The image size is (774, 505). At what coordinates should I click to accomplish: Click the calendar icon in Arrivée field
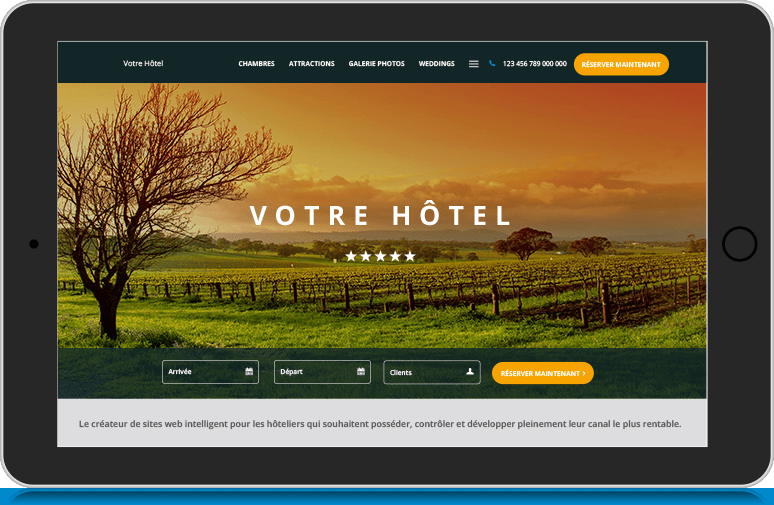point(249,371)
